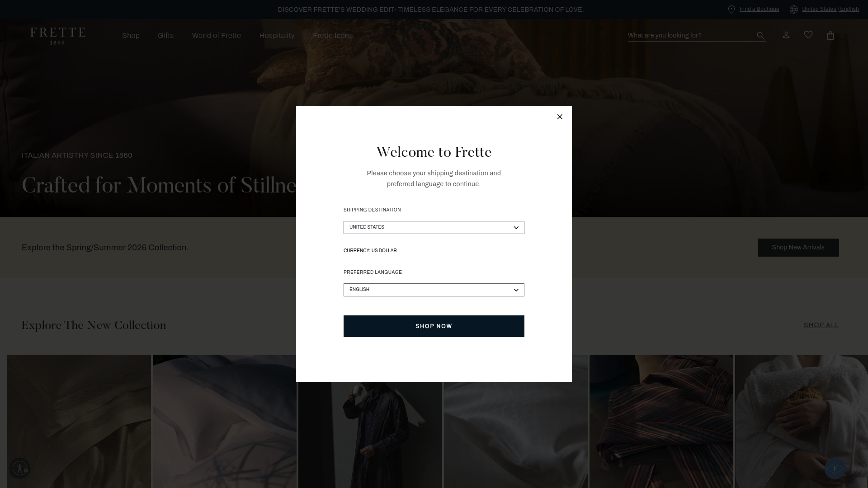Screen dimensions: 868x488
Task: Click the round chat widget button
Action: pyautogui.click(x=835, y=469)
